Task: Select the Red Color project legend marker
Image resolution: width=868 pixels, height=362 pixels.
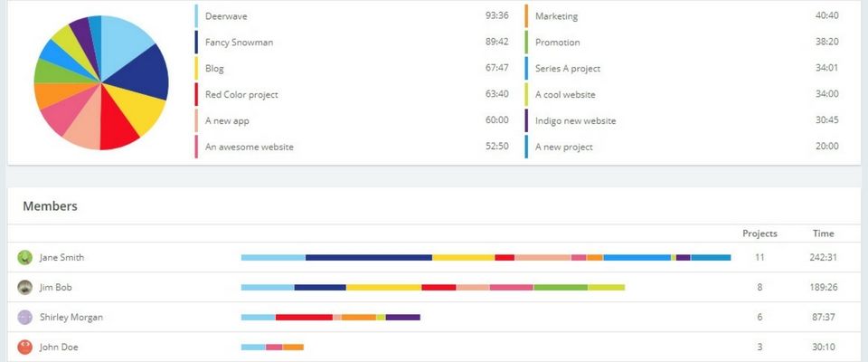Action: coord(196,94)
